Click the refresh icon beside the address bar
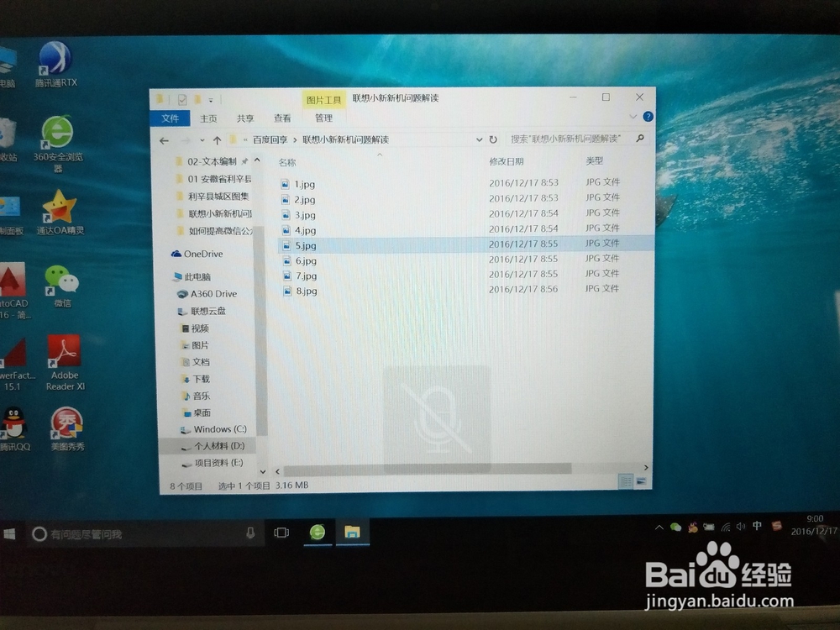This screenshot has width=840, height=630. coord(493,139)
